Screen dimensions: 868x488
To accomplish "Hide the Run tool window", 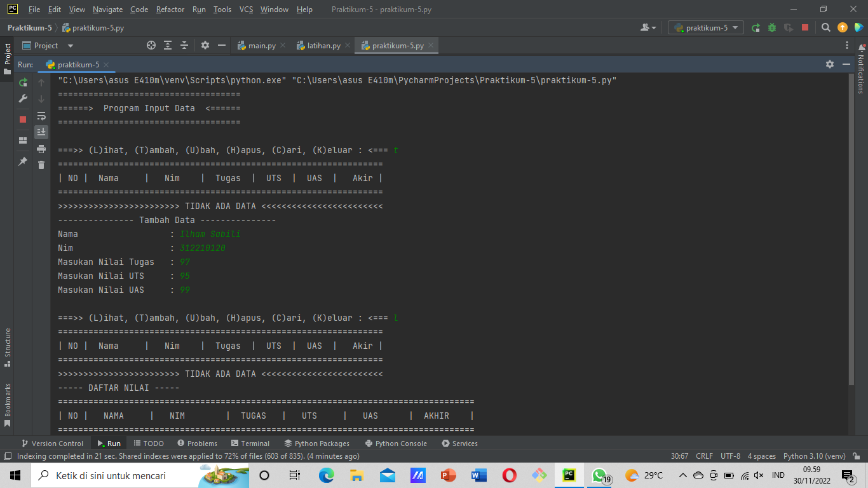I will [x=846, y=64].
